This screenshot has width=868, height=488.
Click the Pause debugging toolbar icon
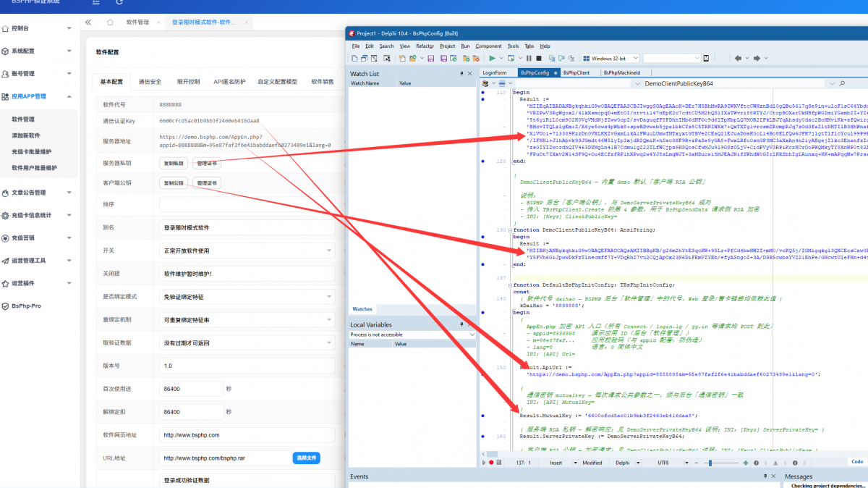click(x=529, y=58)
